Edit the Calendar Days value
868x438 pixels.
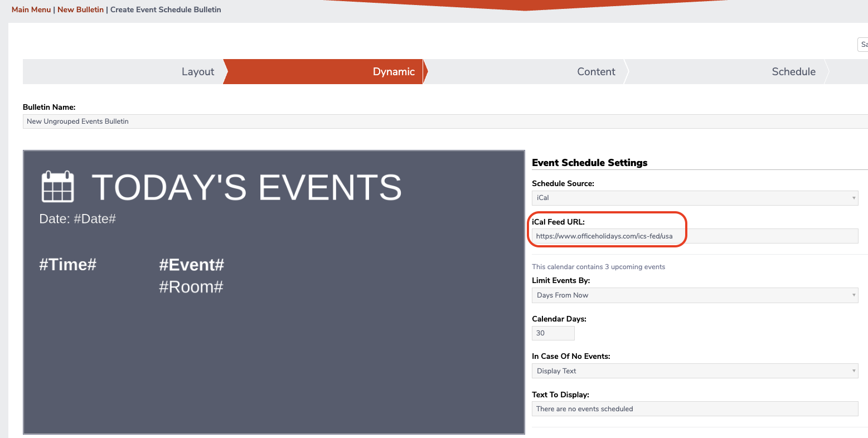point(553,333)
